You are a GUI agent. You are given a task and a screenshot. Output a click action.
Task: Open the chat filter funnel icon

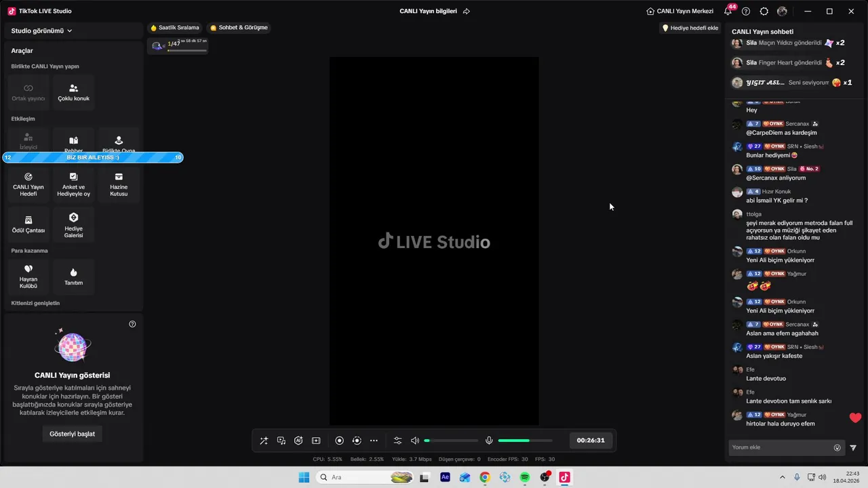coord(853,447)
